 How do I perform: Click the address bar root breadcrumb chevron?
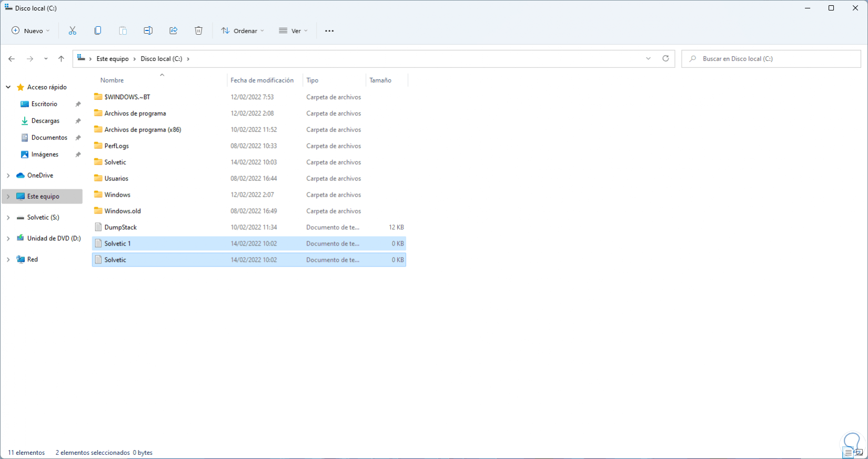[x=90, y=59]
